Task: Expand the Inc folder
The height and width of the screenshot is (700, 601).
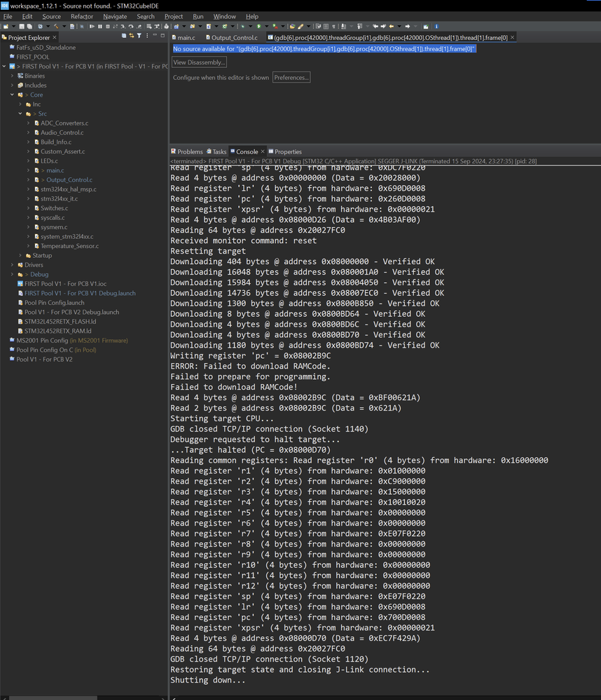Action: pos(20,104)
